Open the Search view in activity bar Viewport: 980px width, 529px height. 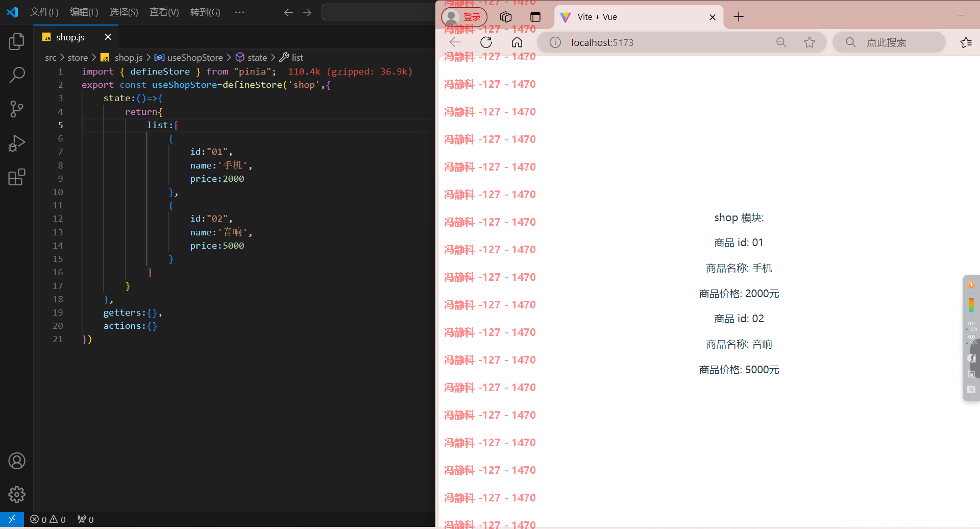point(16,75)
